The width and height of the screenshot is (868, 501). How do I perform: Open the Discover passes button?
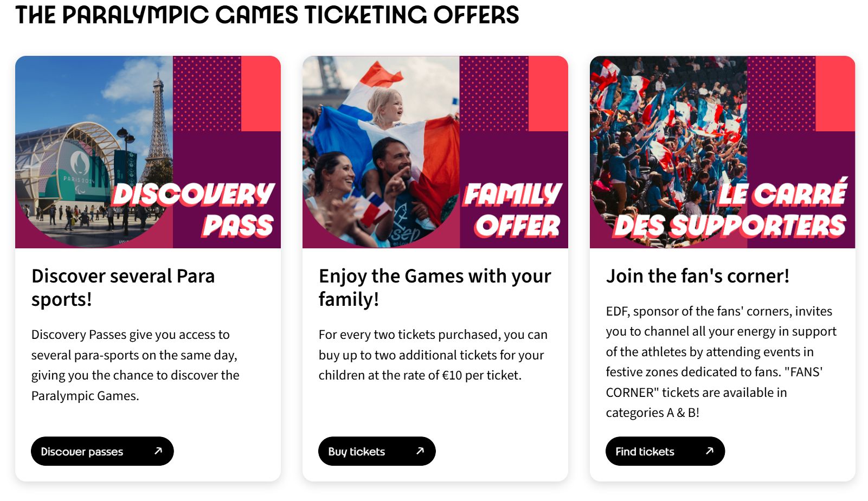102,451
